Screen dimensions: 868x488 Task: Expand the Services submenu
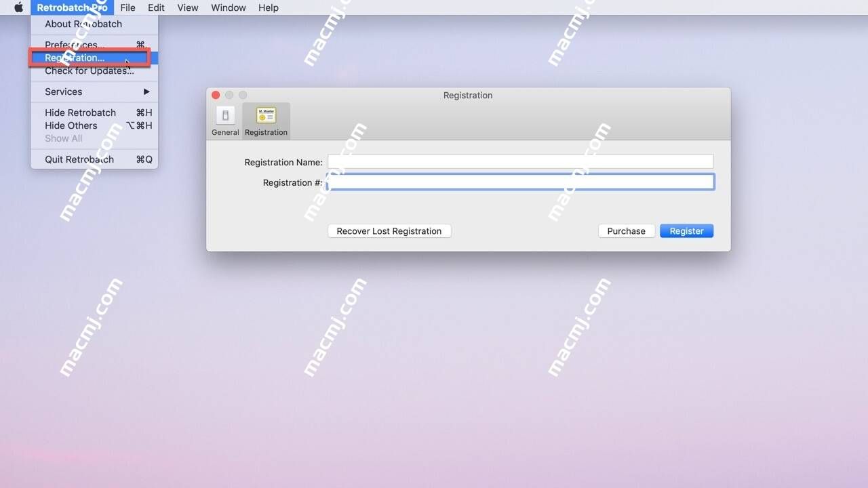[94, 91]
